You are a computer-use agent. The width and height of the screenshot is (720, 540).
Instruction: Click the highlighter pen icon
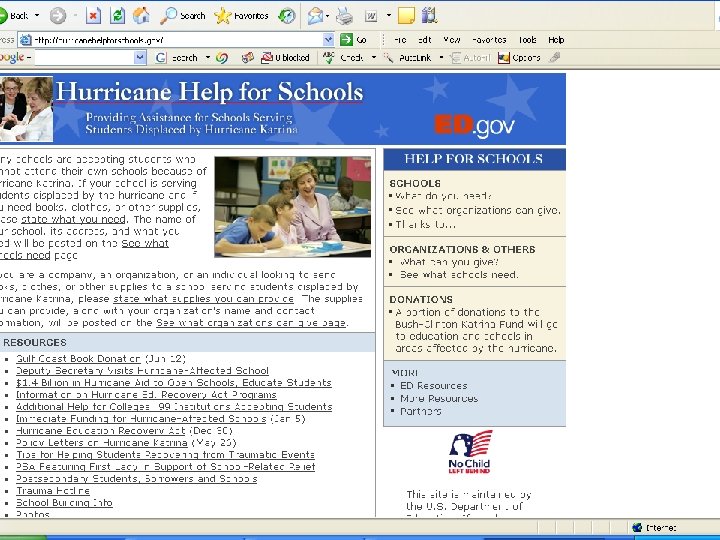click(555, 57)
